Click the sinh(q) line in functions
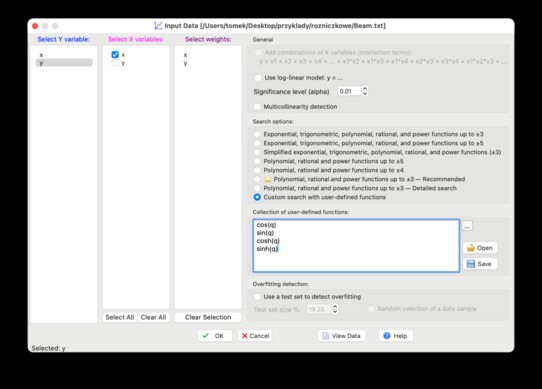Screen dimensions: 542x389 pos(268,249)
